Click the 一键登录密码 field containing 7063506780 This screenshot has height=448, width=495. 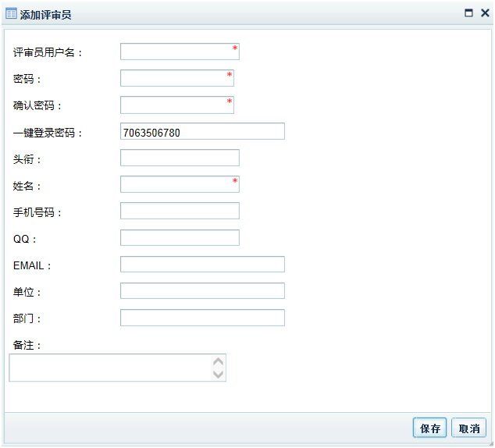coord(202,132)
